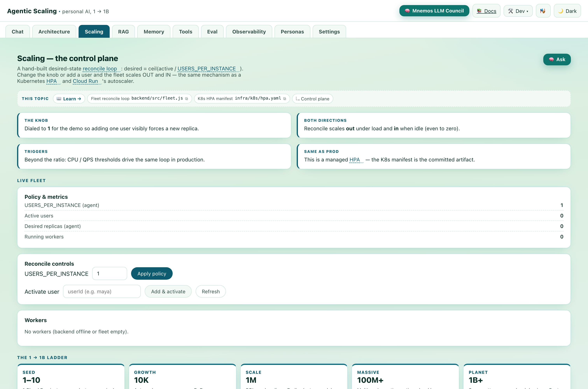Click the 'Agentic Scaling' app title
The image size is (588, 389).
32,11
